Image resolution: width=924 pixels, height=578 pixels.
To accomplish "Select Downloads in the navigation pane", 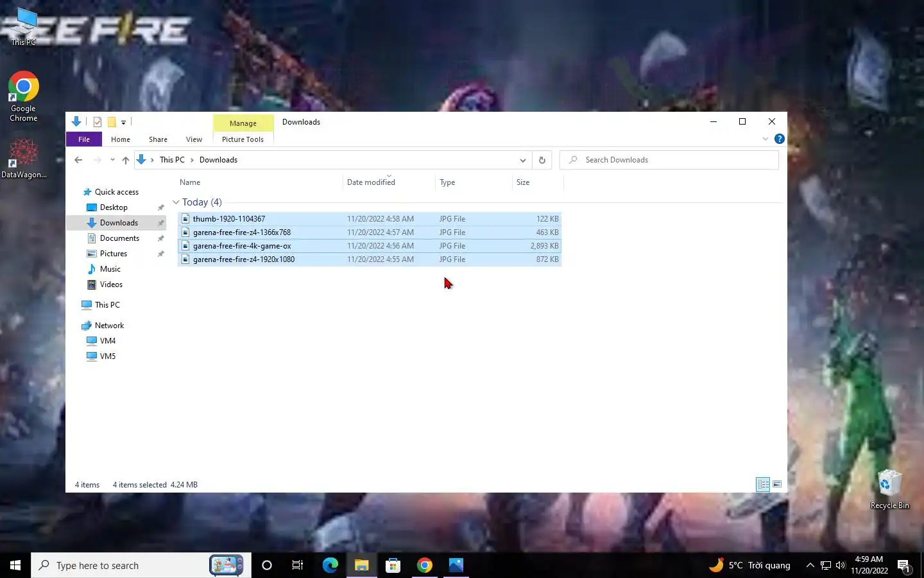I will [x=119, y=223].
